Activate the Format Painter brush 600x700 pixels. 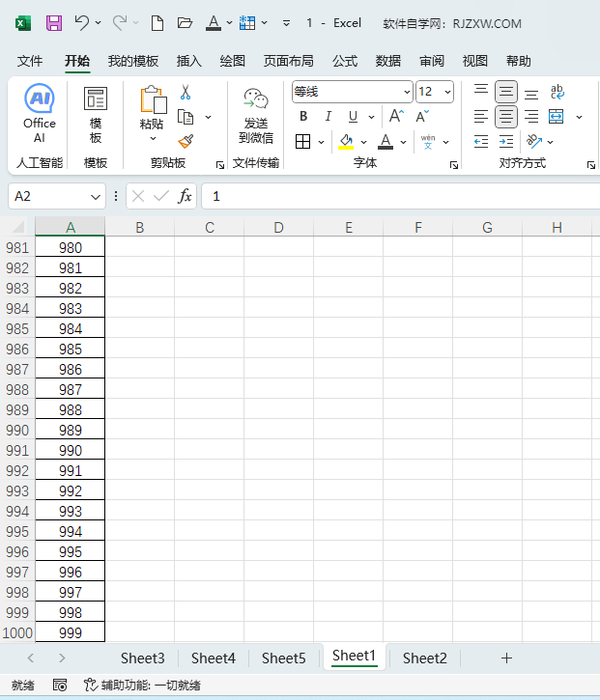186,142
